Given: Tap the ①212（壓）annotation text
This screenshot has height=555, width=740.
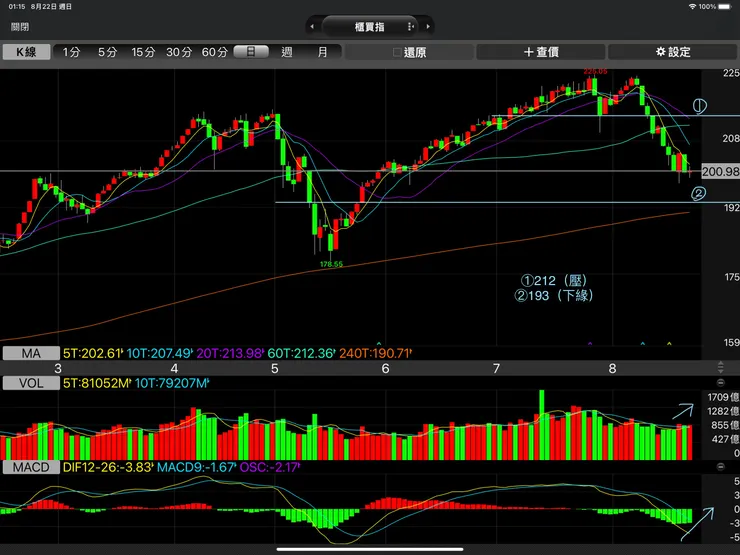Looking at the screenshot, I should point(554,280).
